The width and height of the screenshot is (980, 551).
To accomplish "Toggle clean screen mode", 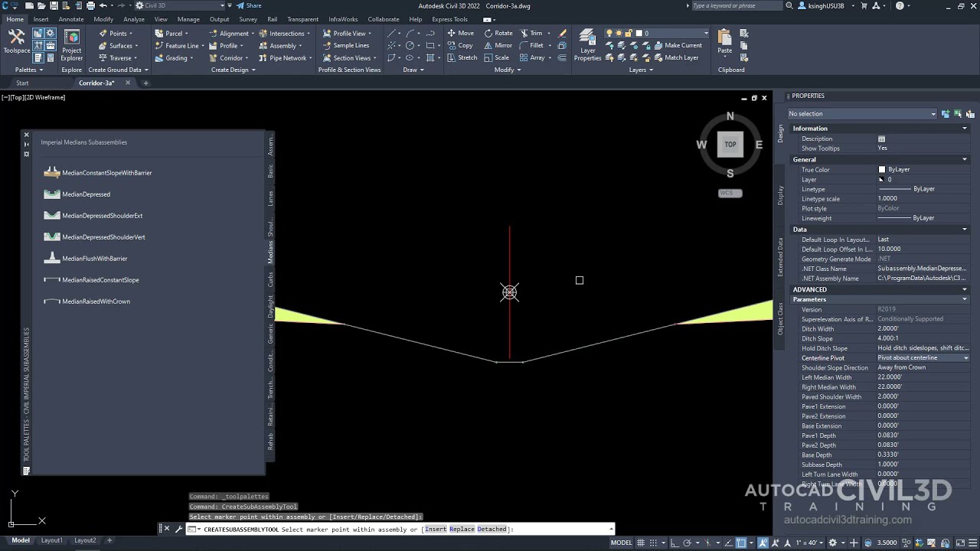I will 960,543.
